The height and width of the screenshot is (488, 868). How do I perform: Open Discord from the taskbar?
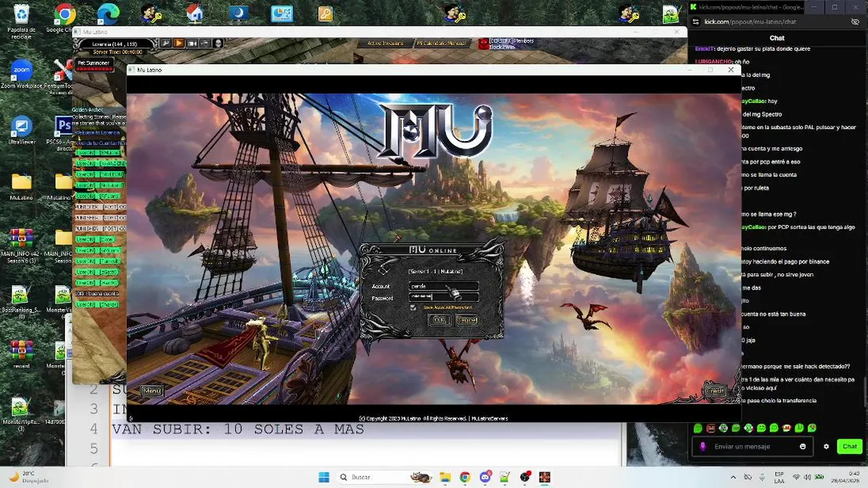(485, 477)
